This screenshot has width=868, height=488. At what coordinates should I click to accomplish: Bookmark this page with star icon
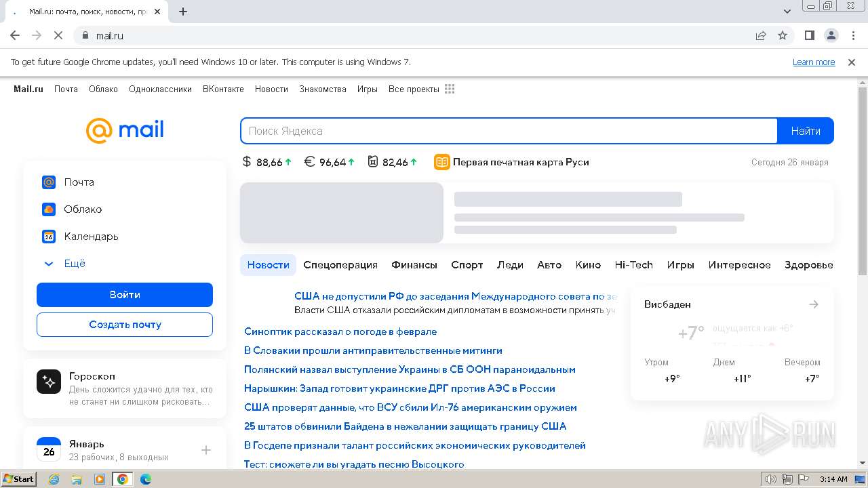tap(783, 35)
